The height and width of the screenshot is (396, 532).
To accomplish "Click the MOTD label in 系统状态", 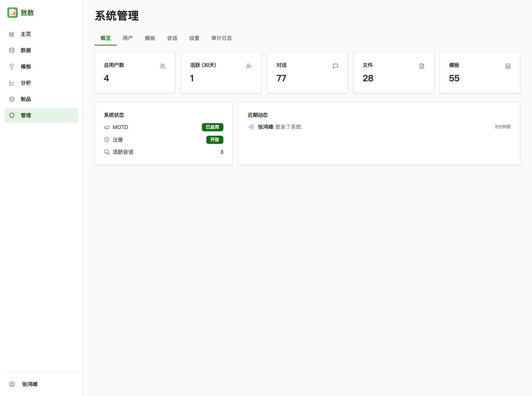I will pos(120,127).
